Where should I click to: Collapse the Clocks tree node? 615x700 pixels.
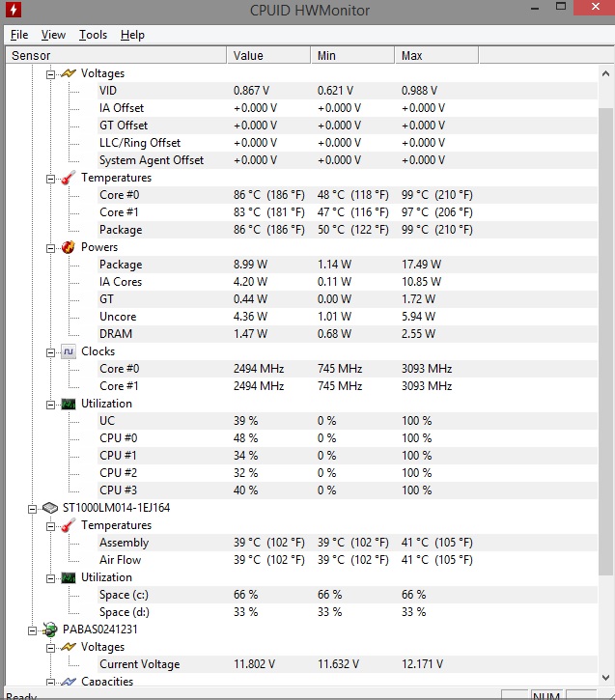point(51,351)
